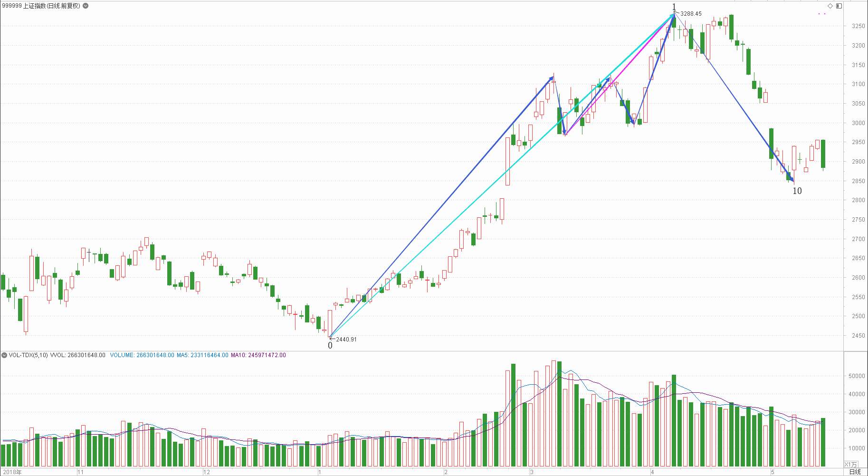Screen dimensions: 868x476
Task: Click the VVOL: 266301648.00 value
Action: tap(78, 355)
